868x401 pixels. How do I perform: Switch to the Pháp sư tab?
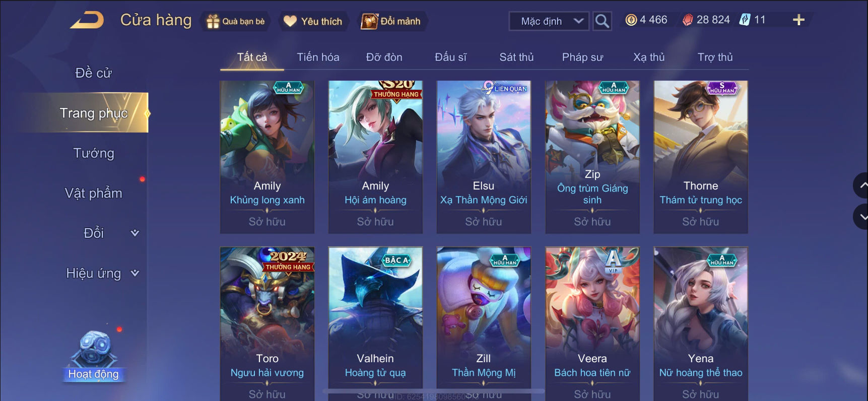coord(582,57)
